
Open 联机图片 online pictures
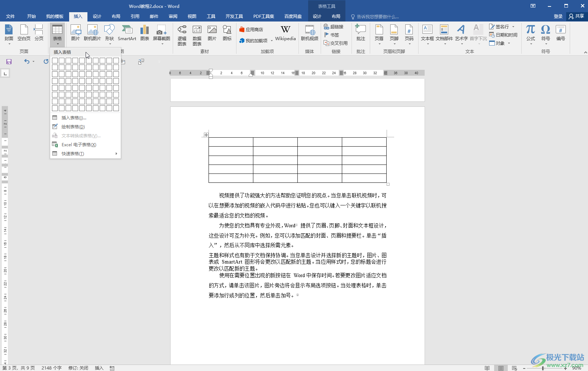92,33
